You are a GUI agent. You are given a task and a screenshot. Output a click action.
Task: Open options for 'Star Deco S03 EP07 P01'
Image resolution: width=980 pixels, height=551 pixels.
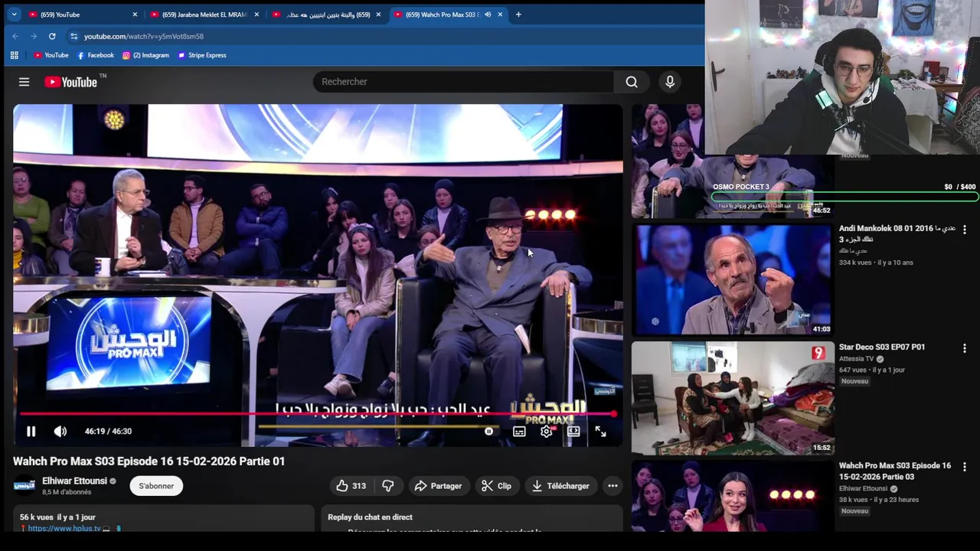964,348
